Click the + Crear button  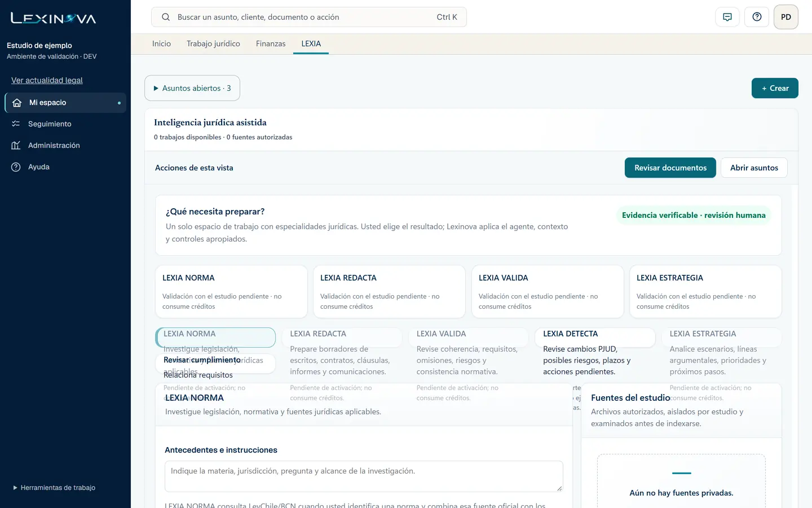tap(775, 88)
